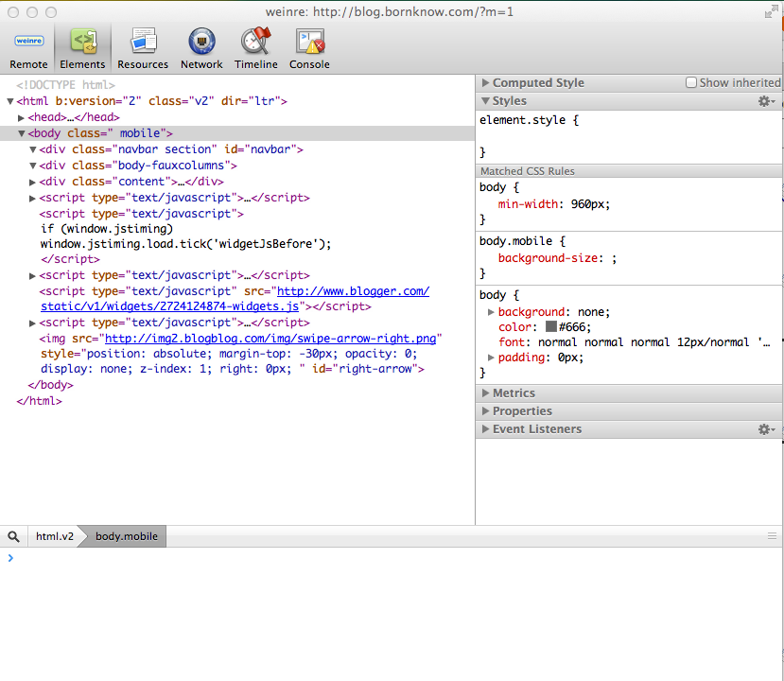Click the Styles gear settings icon
This screenshot has width=784, height=681.
click(x=765, y=101)
